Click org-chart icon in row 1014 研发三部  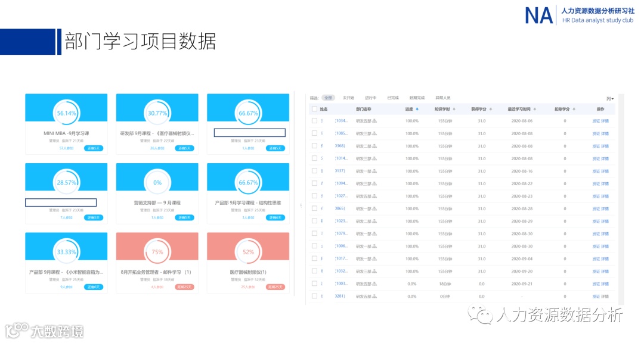tap(374, 159)
